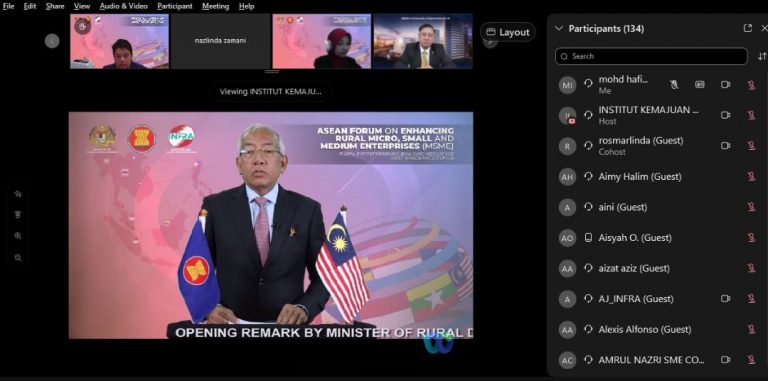
Task: Pop out the Participants panel
Action: (747, 28)
